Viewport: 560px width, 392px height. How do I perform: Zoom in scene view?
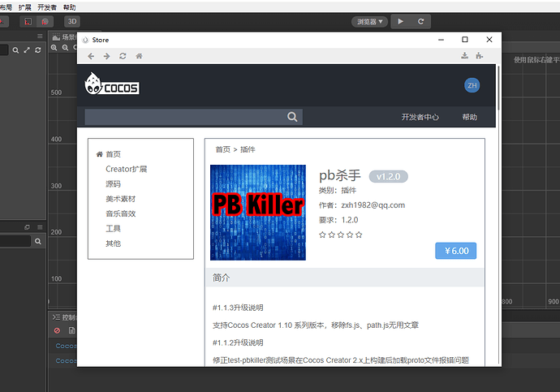click(54, 48)
